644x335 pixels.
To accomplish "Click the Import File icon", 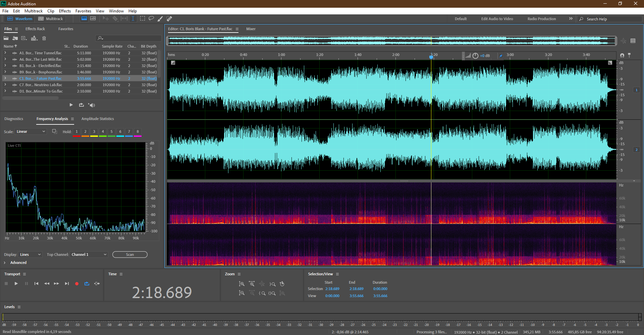I will click(15, 38).
